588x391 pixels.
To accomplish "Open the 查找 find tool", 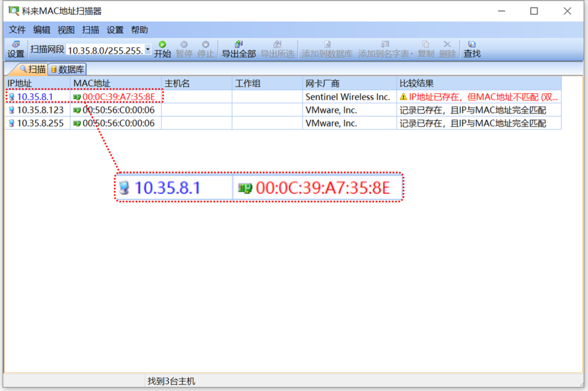I will [471, 49].
